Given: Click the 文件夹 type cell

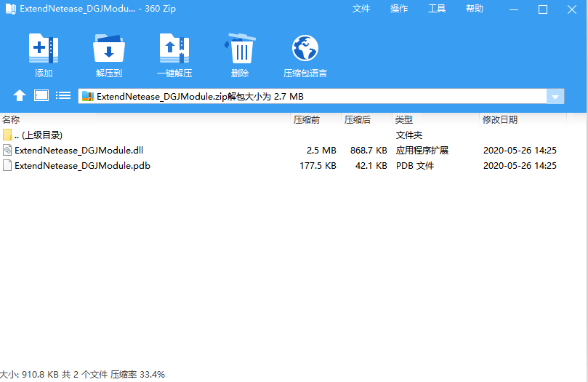Looking at the screenshot, I should [x=409, y=135].
